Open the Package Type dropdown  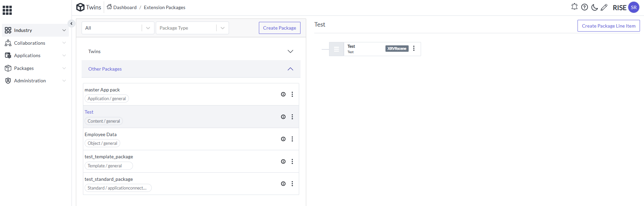(x=192, y=28)
